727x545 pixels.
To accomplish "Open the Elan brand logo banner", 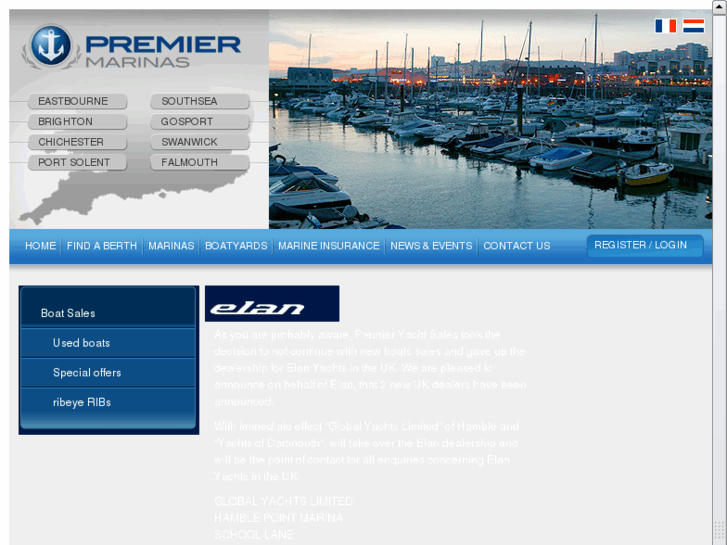I will click(x=272, y=304).
